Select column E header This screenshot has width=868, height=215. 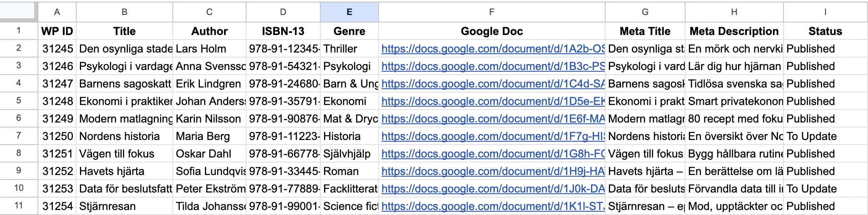[349, 12]
